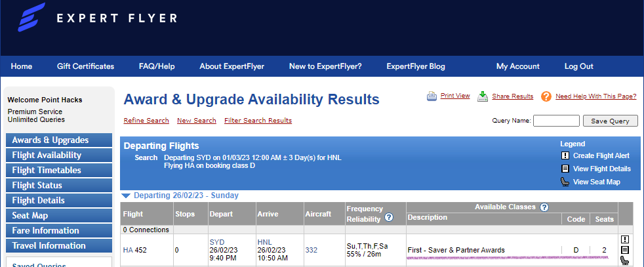Click the Seats column header

click(x=604, y=219)
